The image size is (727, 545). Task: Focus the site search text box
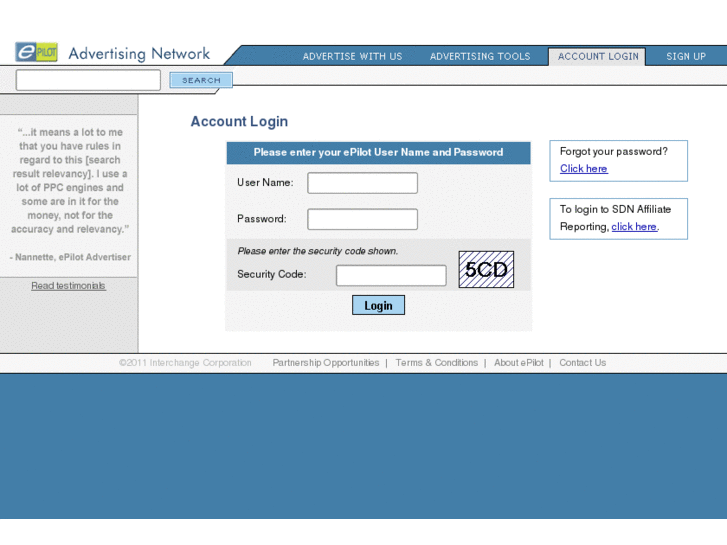point(88,80)
